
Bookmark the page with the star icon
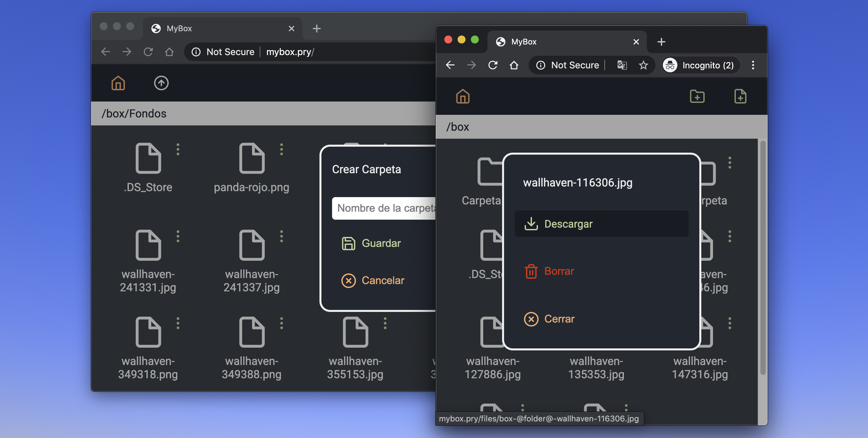(643, 65)
